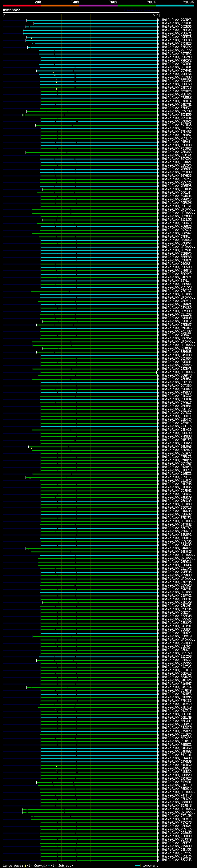Select the UniRef100_A9U2N8 label
Image resolution: width=197 pixels, height=868 pixels.
[177, 57]
